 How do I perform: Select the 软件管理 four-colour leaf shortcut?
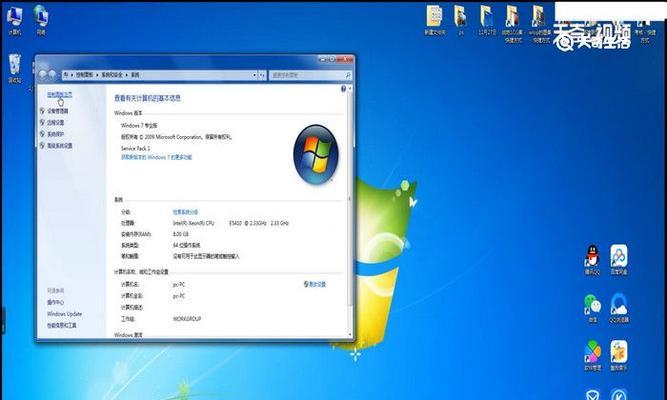click(x=592, y=356)
